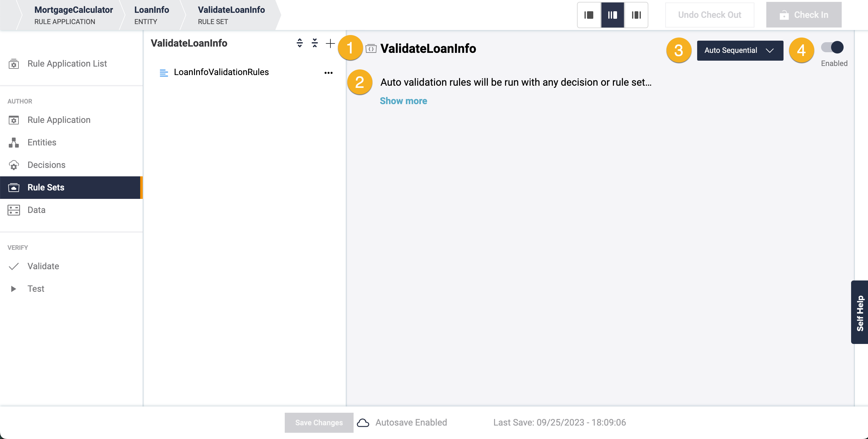Viewport: 868px width, 439px height.
Task: Expand the Test section arrow
Action: pyautogui.click(x=13, y=289)
